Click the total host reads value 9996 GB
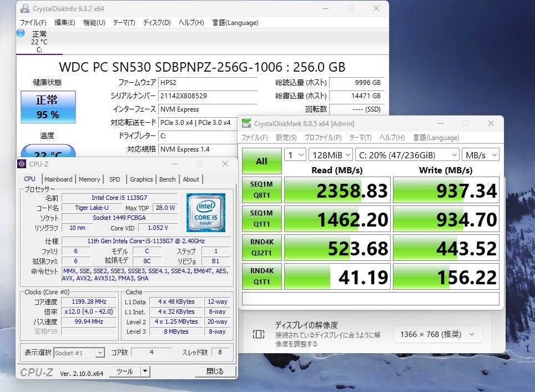Image resolution: width=535 pixels, height=392 pixels. 356,83
